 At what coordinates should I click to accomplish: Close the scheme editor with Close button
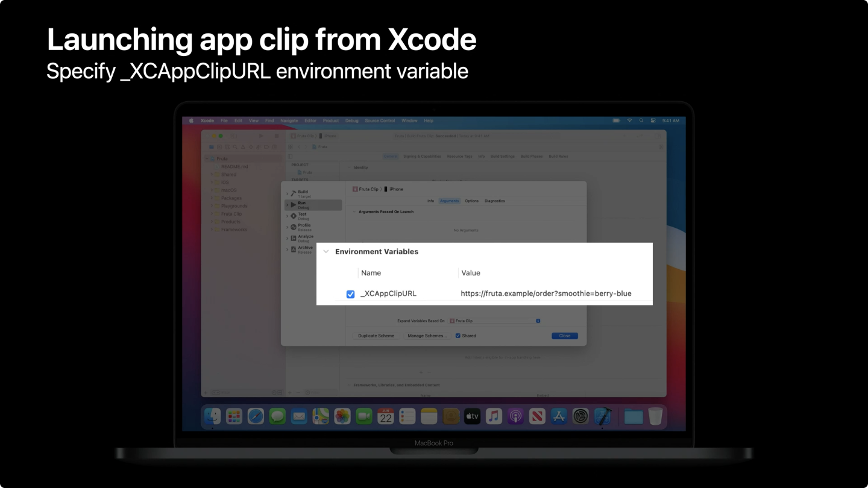pyautogui.click(x=565, y=336)
